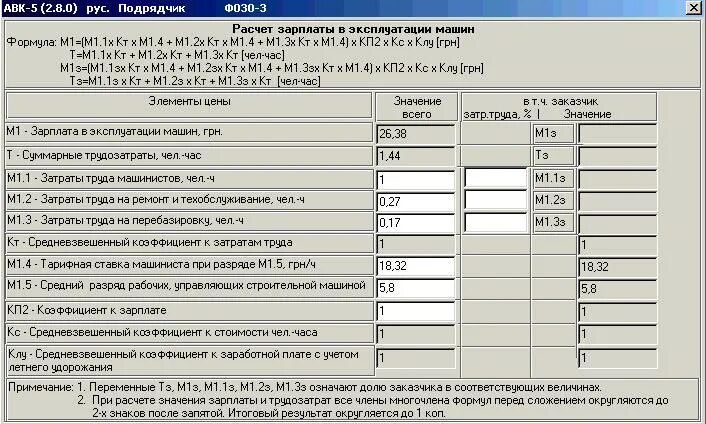
Task: Click the M1.3 customer labor percent field
Action: pos(495,222)
